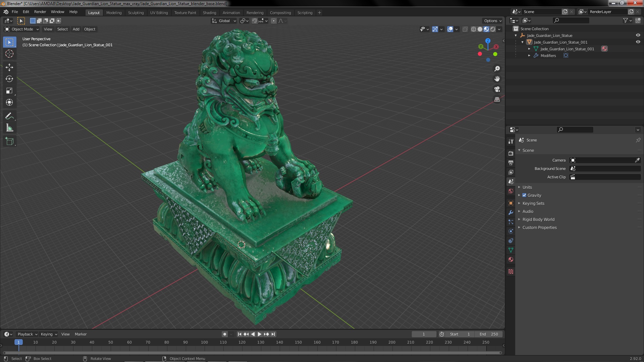The image size is (644, 362).
Task: Toggle viewport gizmos
Action: click(x=435, y=29)
